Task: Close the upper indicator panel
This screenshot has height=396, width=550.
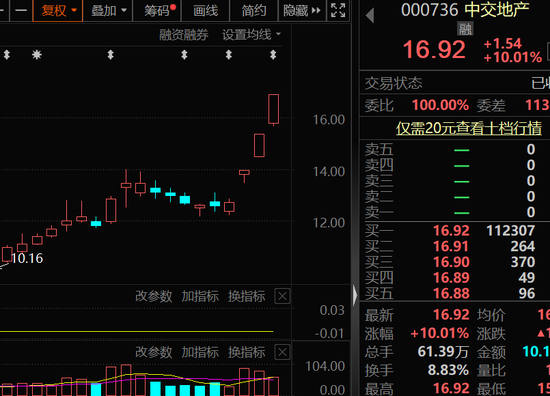Action: click(x=282, y=296)
